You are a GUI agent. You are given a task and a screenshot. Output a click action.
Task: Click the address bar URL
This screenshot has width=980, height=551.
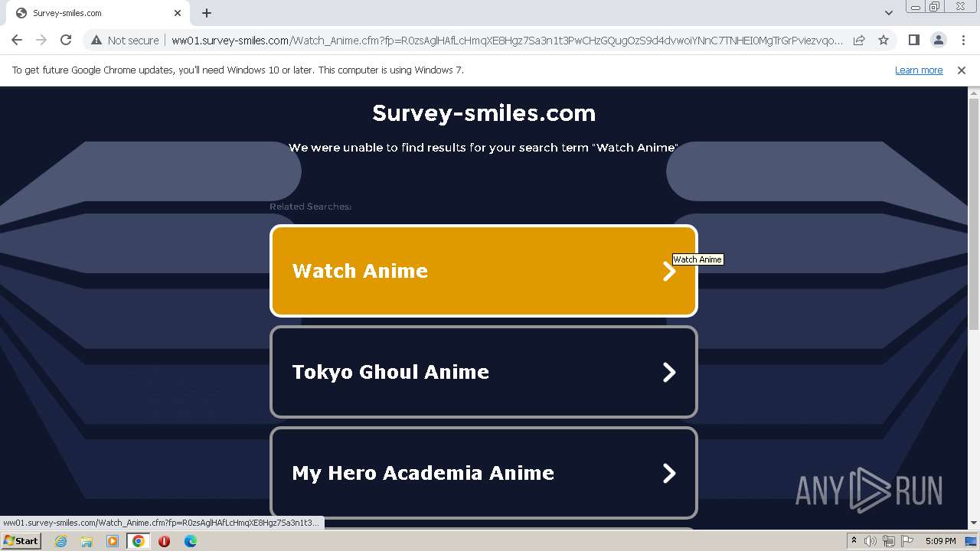(507, 41)
